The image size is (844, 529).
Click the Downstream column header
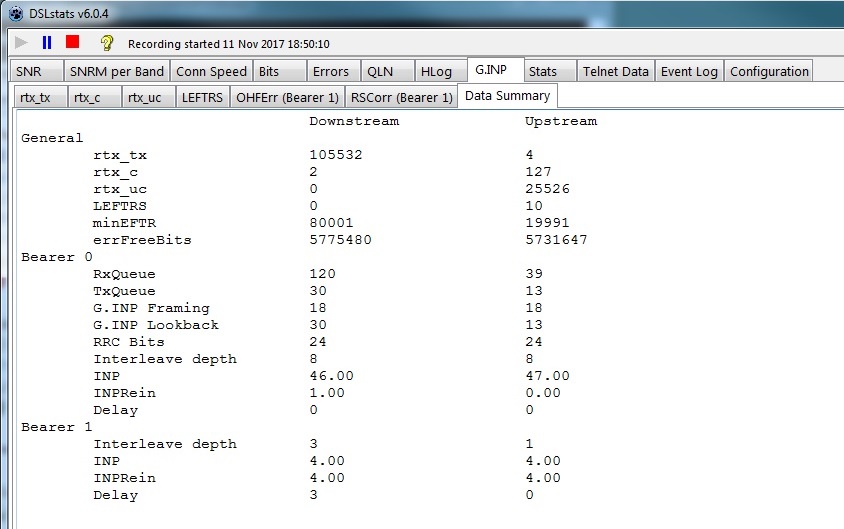354,121
